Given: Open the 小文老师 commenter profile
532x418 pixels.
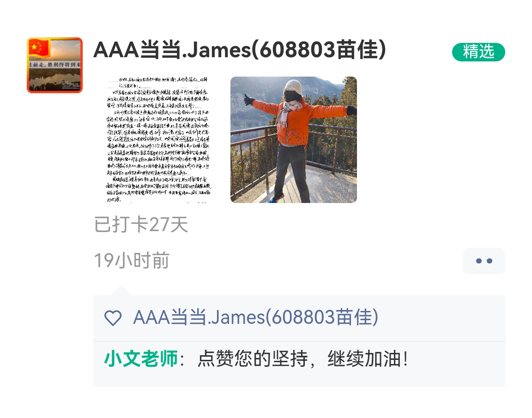Looking at the screenshot, I should (141, 358).
